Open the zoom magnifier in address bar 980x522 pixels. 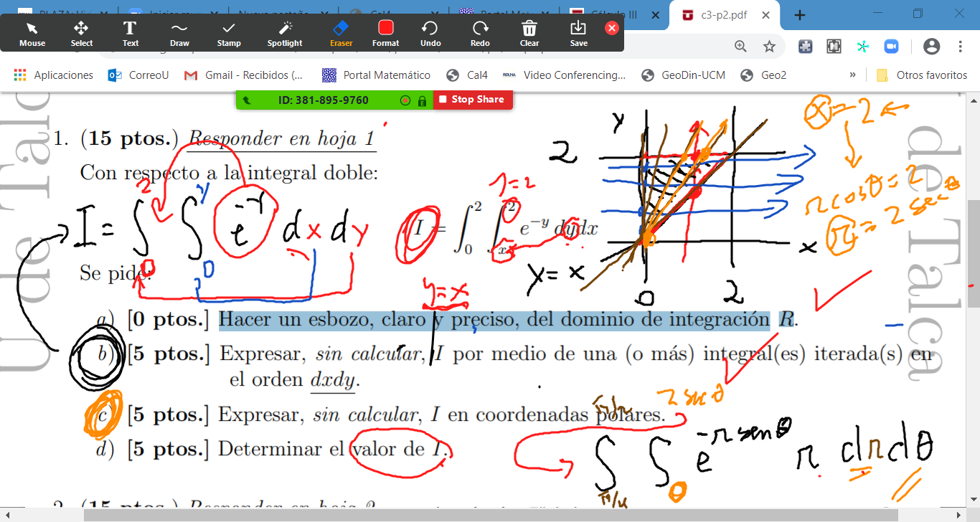click(741, 47)
